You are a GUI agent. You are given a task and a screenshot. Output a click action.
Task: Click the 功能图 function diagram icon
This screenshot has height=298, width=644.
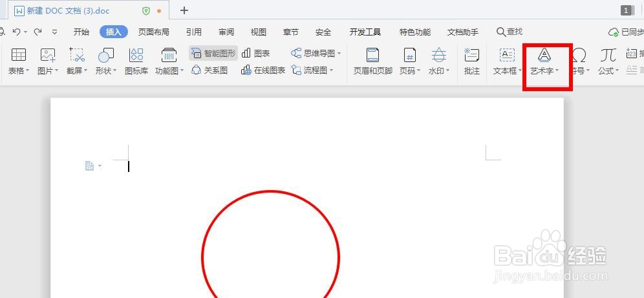pyautogui.click(x=169, y=55)
